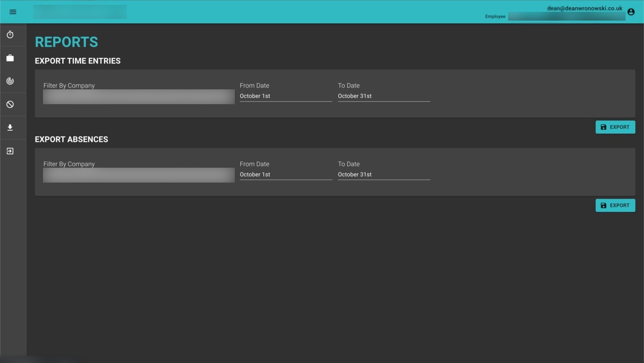The width and height of the screenshot is (644, 363).
Task: Export the time entries report
Action: click(615, 127)
